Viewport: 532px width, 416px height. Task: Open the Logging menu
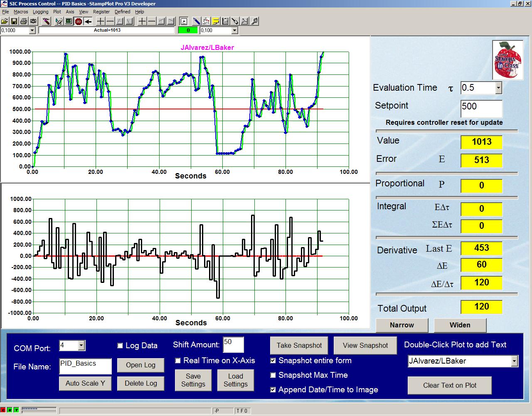point(41,12)
